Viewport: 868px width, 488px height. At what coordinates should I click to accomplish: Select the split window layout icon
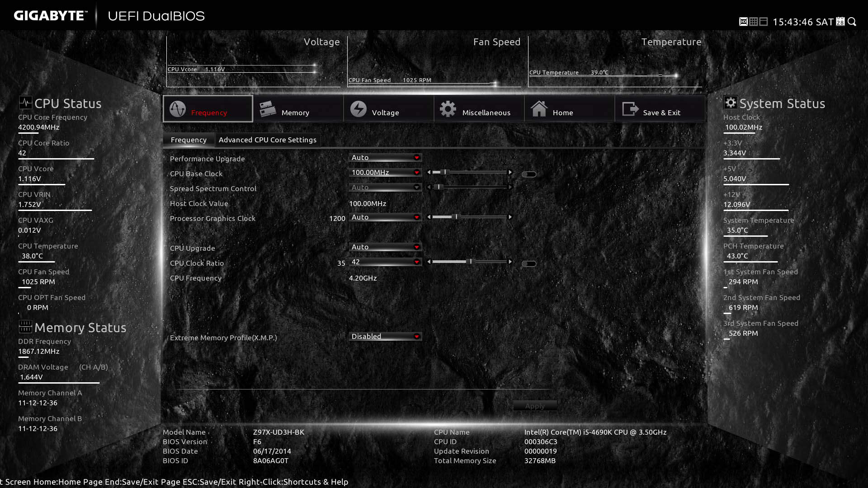[x=764, y=22]
